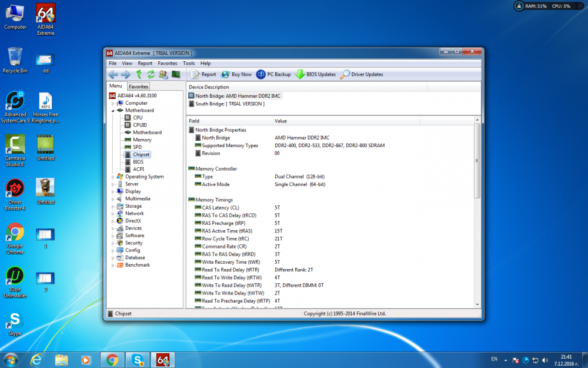588x368 pixels.
Task: Open the monitor diagnostics toolbar icon
Action: [x=176, y=74]
